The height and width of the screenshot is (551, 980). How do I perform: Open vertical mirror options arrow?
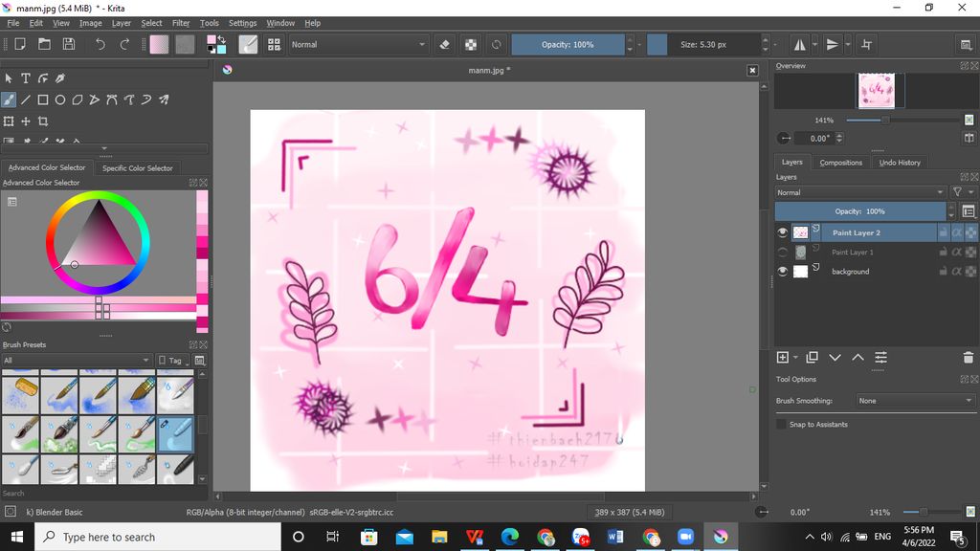(x=848, y=44)
